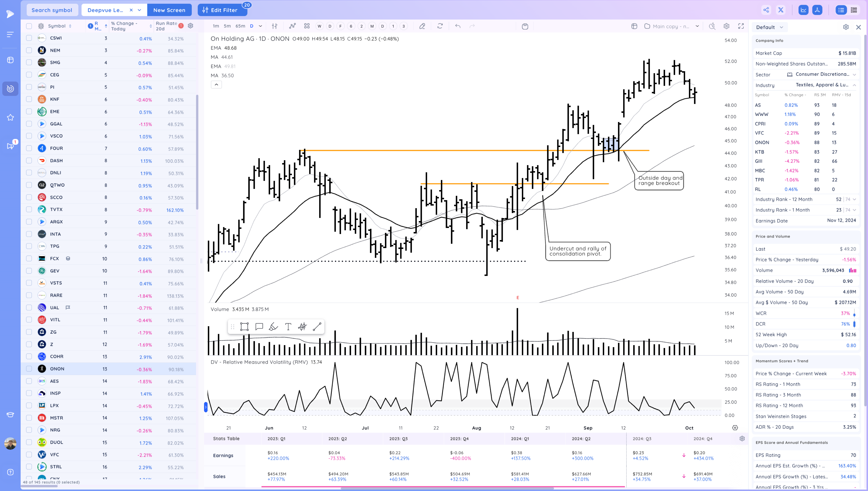The image size is (868, 491).
Task: Click the undo arrow in chart toolbar
Action: pos(458,26)
